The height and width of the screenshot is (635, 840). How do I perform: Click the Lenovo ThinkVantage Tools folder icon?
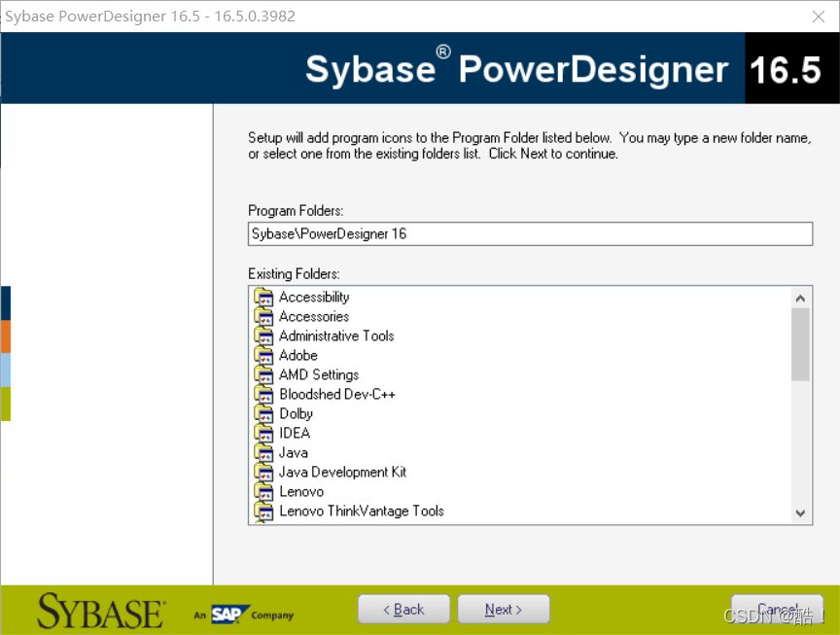(x=263, y=512)
